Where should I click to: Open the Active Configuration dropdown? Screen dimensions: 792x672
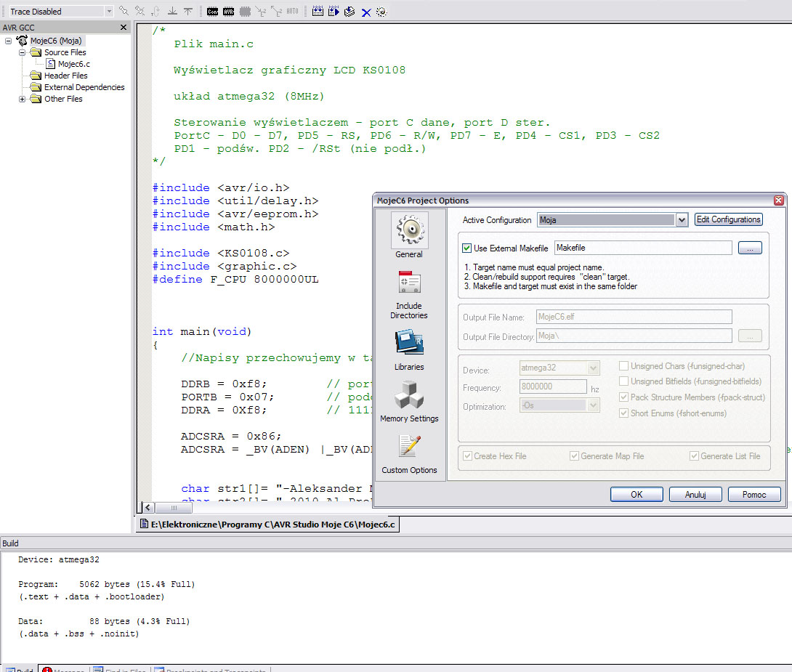click(681, 220)
